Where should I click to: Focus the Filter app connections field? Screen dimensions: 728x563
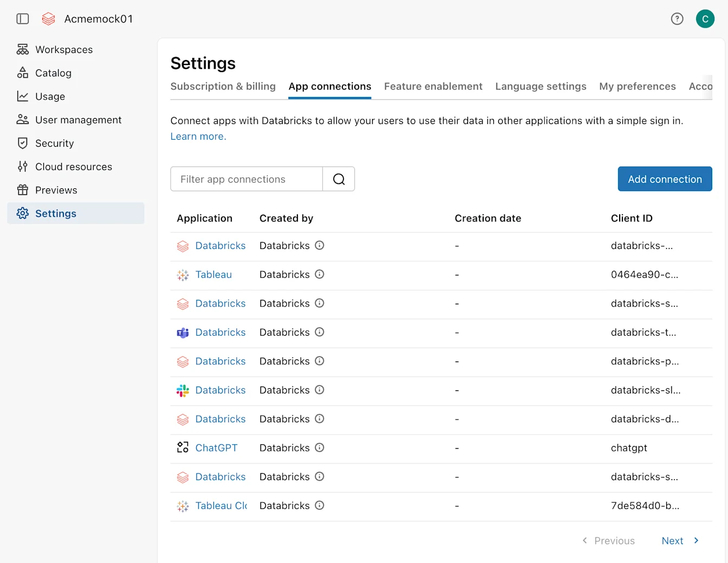pyautogui.click(x=246, y=179)
